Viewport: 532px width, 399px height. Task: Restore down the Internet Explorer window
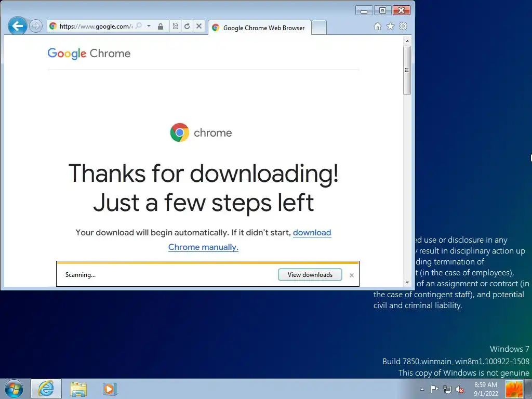pyautogui.click(x=382, y=10)
